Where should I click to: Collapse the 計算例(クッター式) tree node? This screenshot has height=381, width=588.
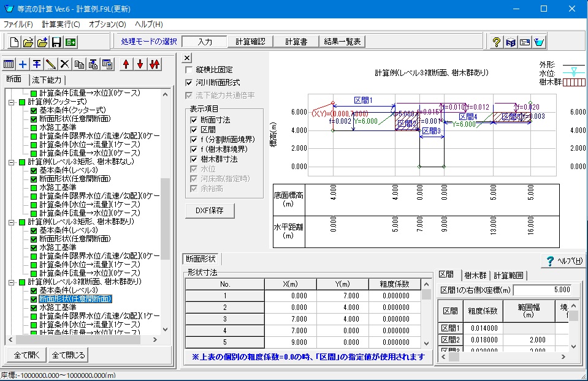tap(12, 102)
